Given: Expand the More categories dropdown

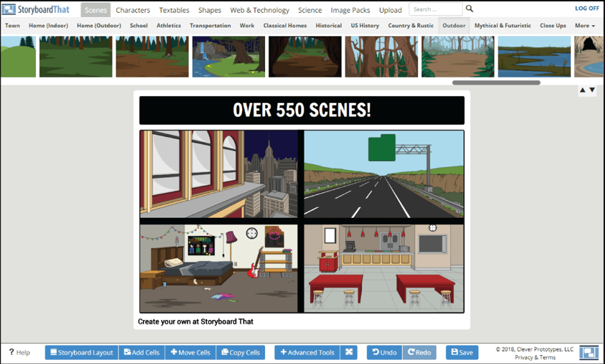Looking at the screenshot, I should (x=584, y=26).
